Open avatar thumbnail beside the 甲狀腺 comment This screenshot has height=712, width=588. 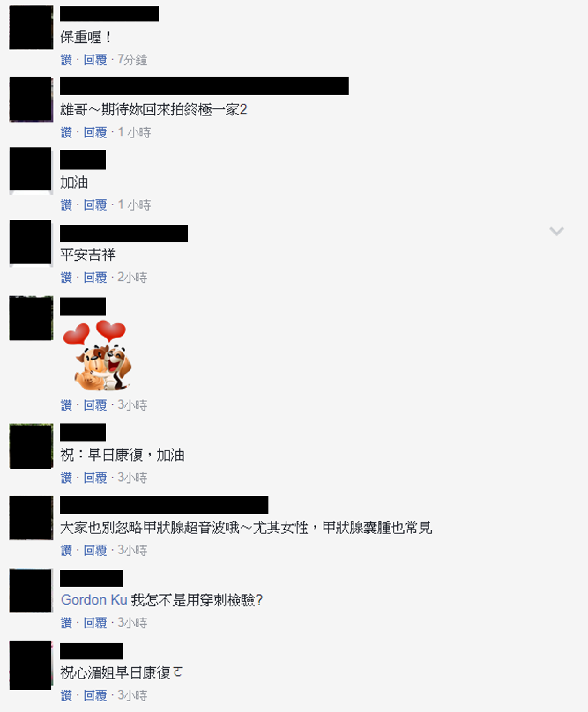31,518
